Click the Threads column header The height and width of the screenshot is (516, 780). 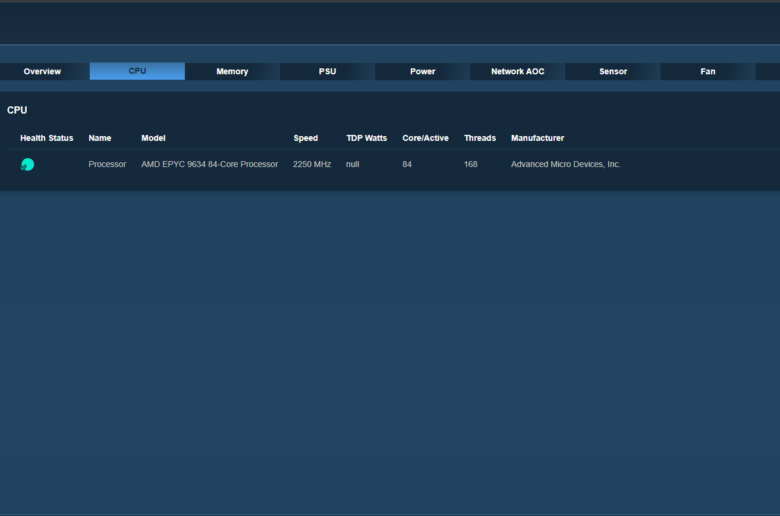(480, 138)
